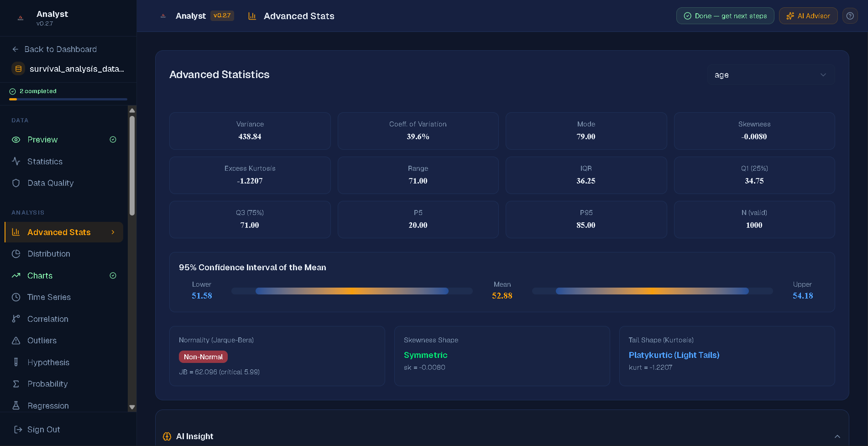This screenshot has height=446, width=868.
Task: Click the sidebar scrollbar thumb
Action: pos(132,165)
